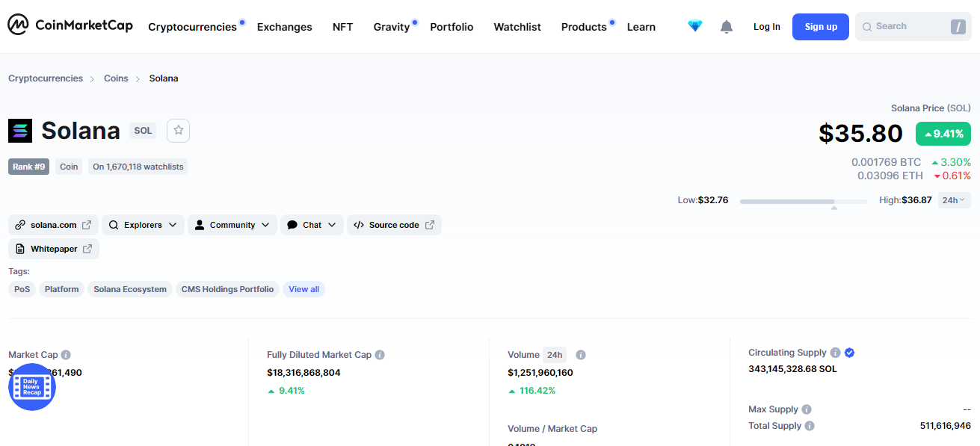Open external link icon beside solana.com
Image resolution: width=980 pixels, height=446 pixels.
pyautogui.click(x=87, y=225)
